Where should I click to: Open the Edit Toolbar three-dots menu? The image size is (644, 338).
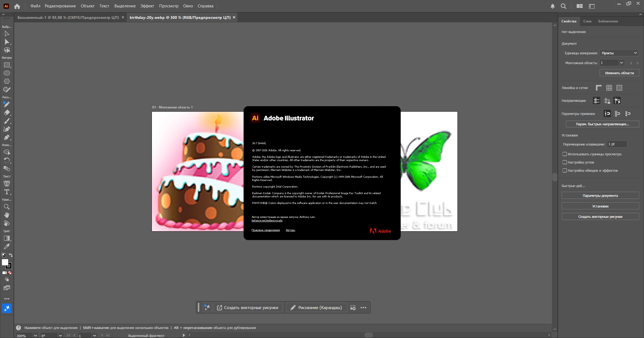[7, 299]
